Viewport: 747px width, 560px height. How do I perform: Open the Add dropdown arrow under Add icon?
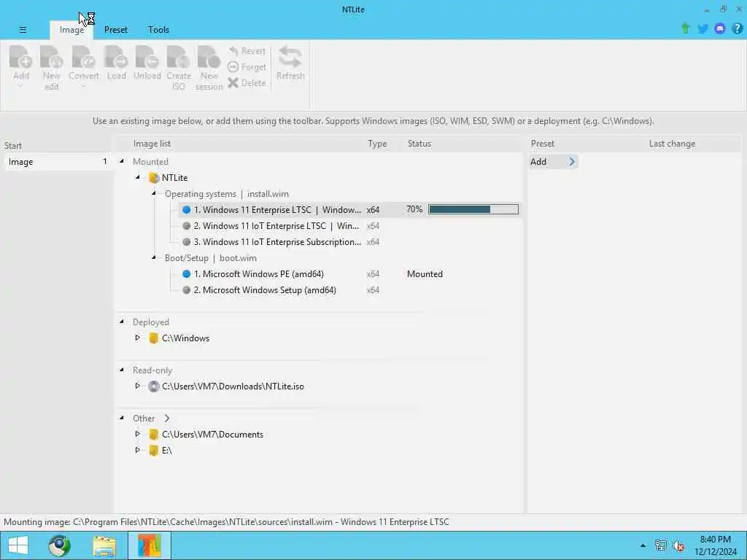[x=20, y=86]
